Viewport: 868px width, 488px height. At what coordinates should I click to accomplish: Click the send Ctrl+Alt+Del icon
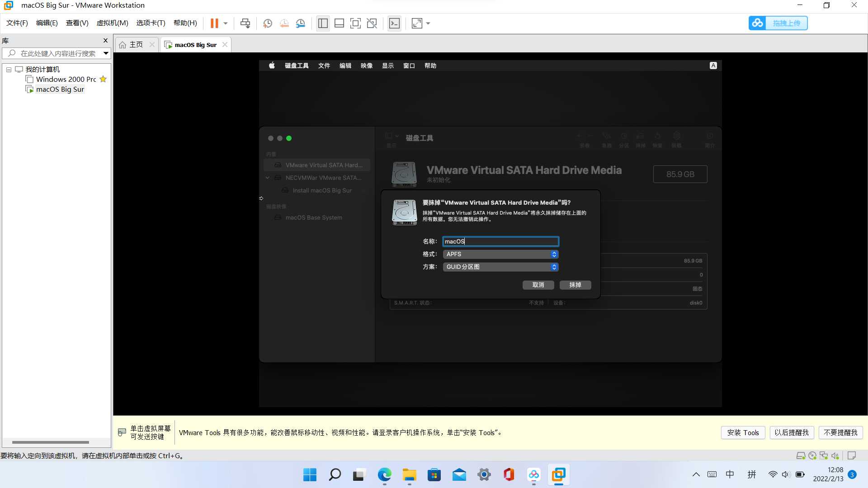pyautogui.click(x=245, y=23)
